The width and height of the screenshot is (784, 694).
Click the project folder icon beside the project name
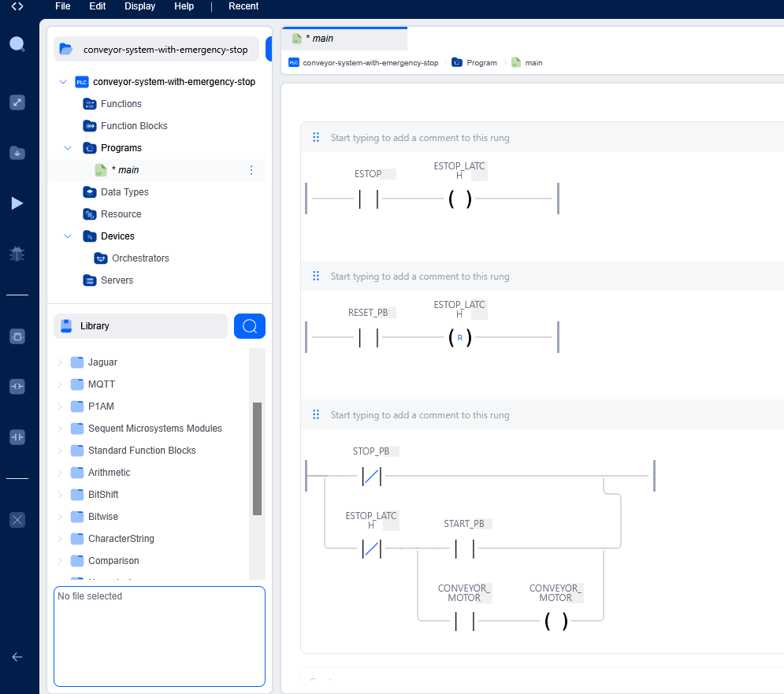(66, 49)
